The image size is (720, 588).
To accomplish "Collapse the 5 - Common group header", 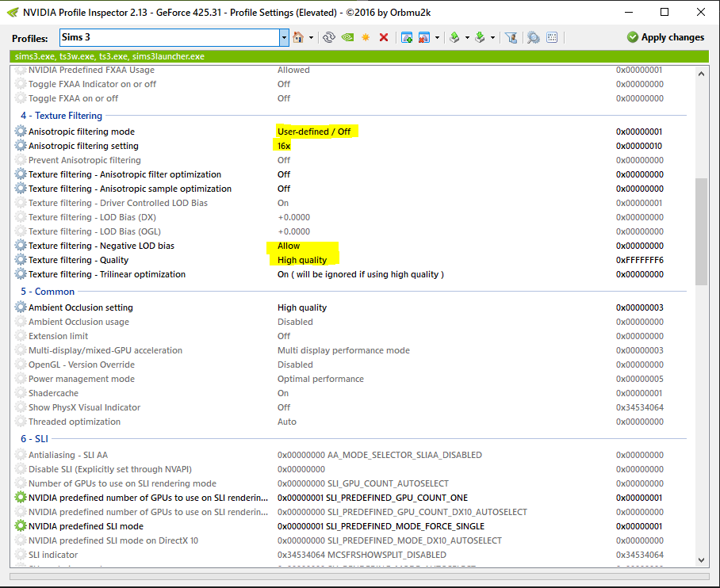I will pos(48,292).
